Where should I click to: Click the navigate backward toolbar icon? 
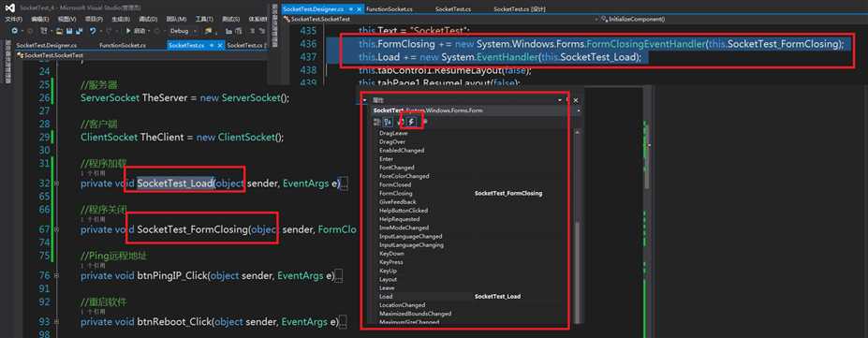tap(14, 31)
